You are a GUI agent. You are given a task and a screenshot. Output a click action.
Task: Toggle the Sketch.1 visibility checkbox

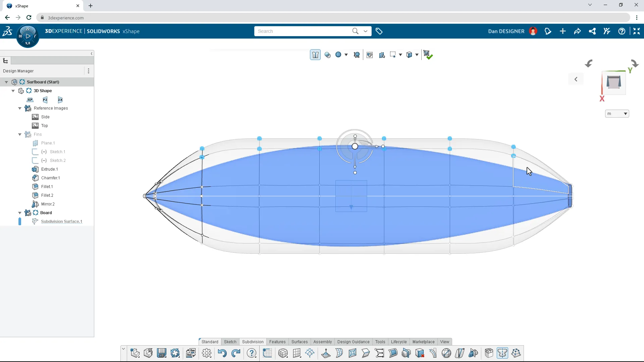tap(35, 152)
